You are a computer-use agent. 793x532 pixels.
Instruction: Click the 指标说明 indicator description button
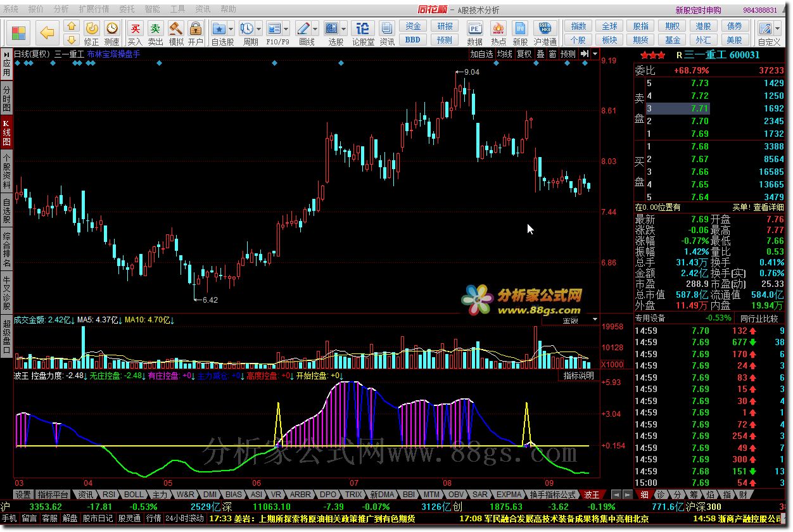click(x=579, y=376)
